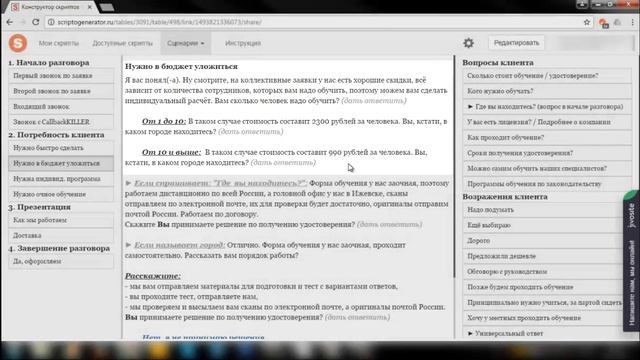Click the script panel vertical scrollbar
The width and height of the screenshot is (640, 360).
point(454,167)
